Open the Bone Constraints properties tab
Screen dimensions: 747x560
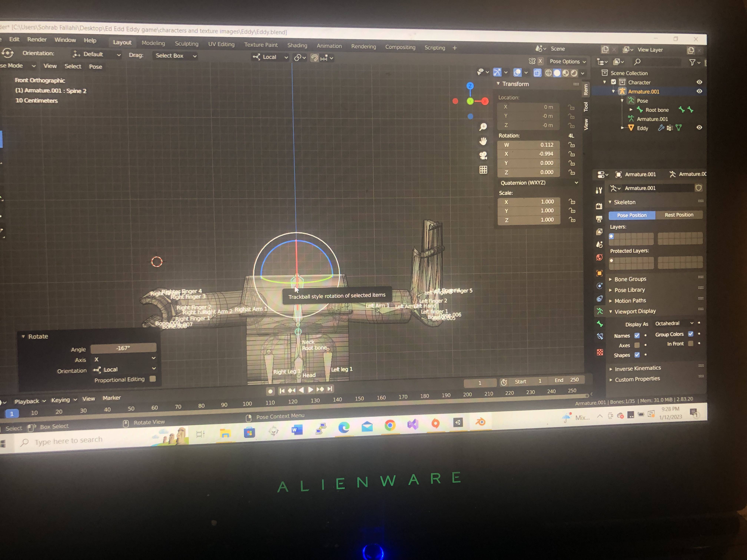[x=600, y=336]
